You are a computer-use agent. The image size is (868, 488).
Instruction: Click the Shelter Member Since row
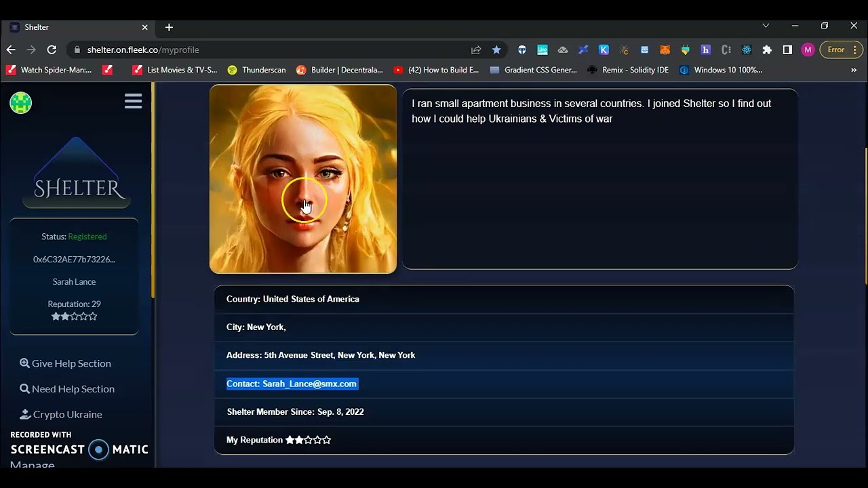point(504,412)
